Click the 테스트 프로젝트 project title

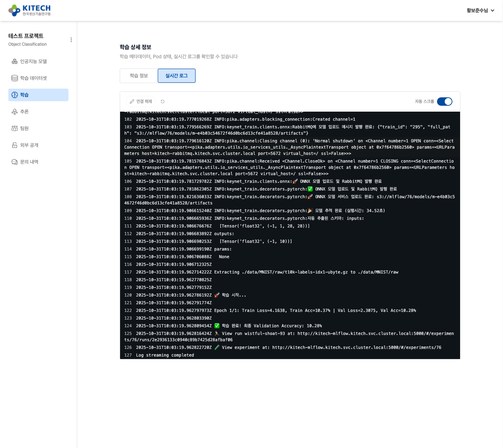[x=26, y=36]
